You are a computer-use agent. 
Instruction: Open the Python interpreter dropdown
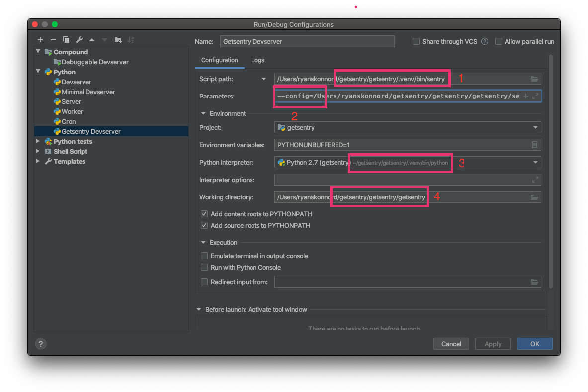pyautogui.click(x=535, y=162)
